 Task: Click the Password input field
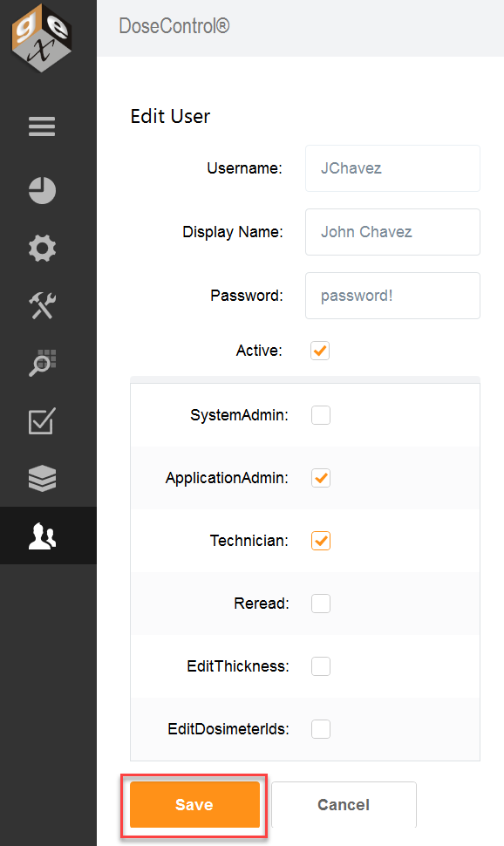click(393, 296)
